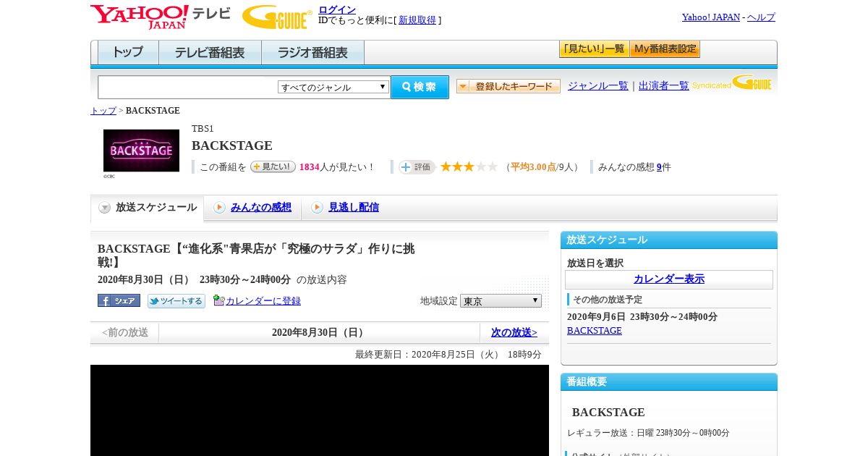
Task: Open the テレビ番組表 navigation tab
Action: [x=210, y=52]
